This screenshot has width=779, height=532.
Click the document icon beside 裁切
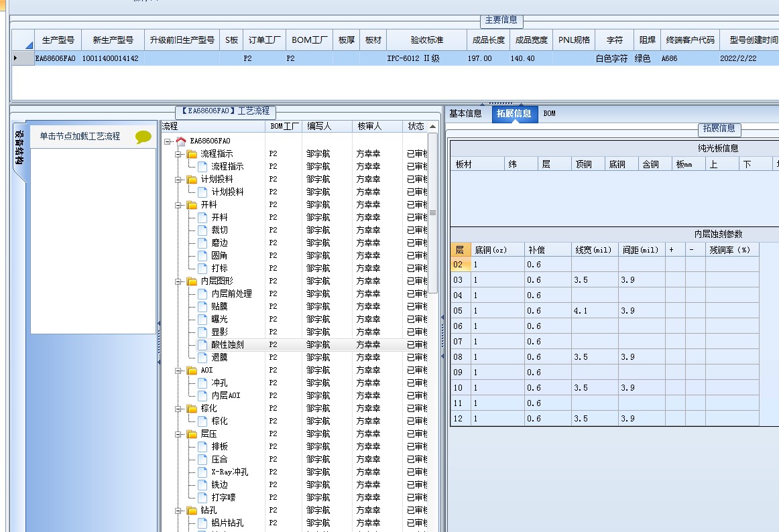coord(202,230)
